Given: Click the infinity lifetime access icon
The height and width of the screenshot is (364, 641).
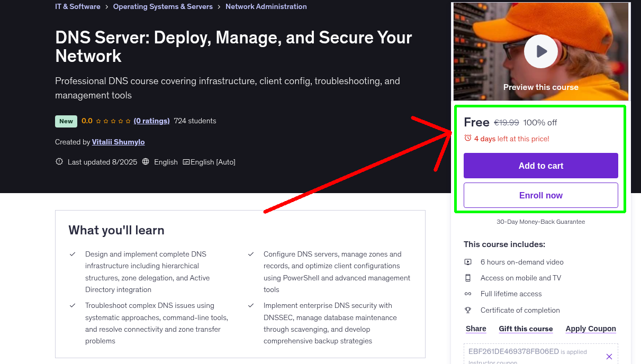Looking at the screenshot, I should 468,294.
